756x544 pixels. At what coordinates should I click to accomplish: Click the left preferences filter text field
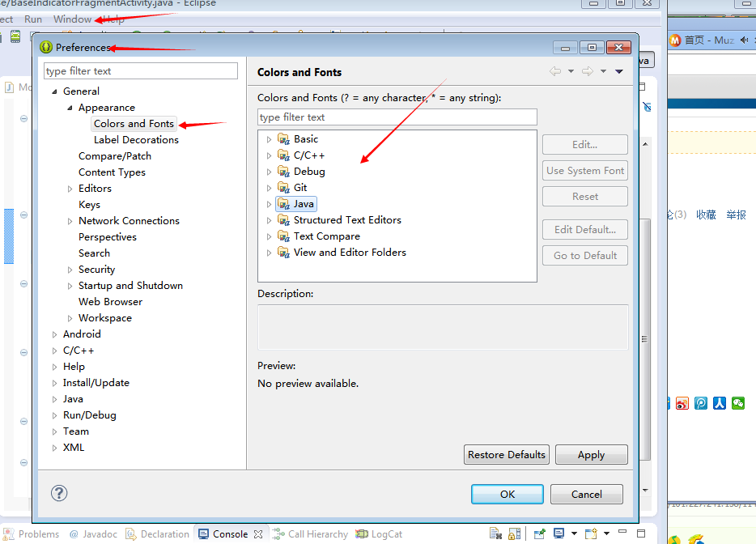coord(140,71)
